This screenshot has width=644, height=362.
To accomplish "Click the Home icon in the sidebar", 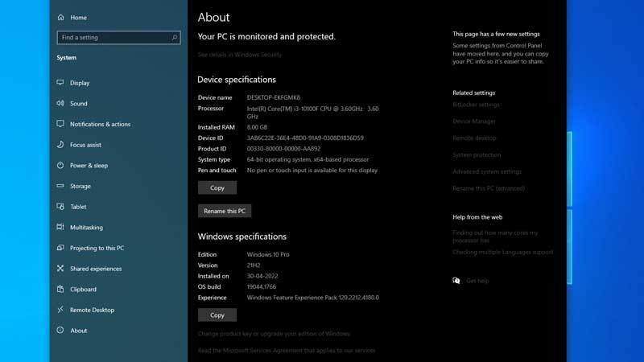I will pyautogui.click(x=61, y=17).
